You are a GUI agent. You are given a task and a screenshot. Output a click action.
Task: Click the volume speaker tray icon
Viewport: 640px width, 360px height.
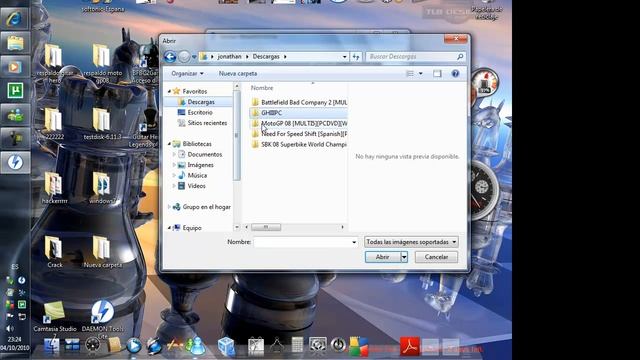[x=9, y=328]
